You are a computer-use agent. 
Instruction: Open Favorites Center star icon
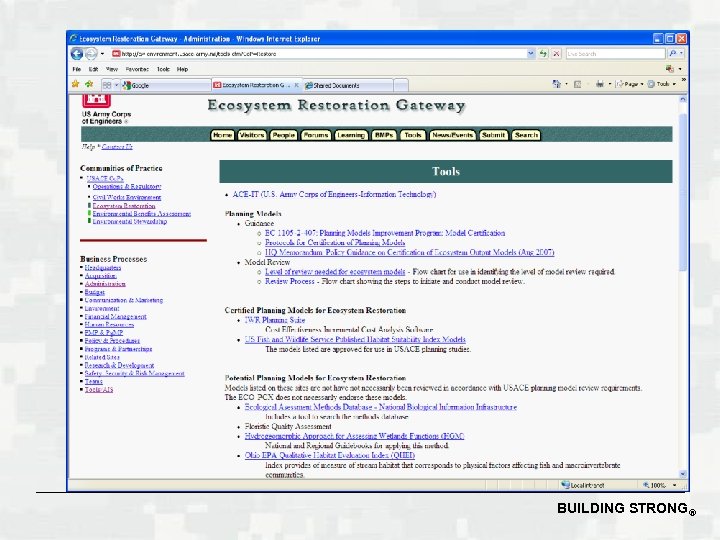pos(76,84)
